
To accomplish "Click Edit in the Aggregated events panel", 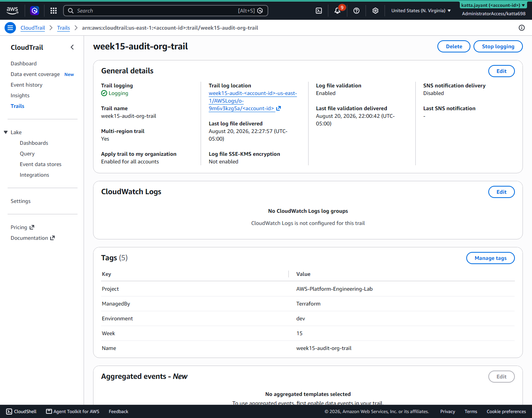I will 501,377.
